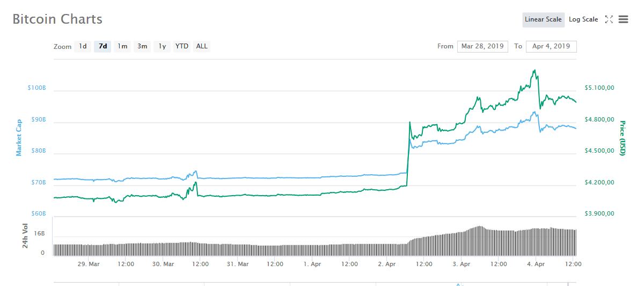Choose the 1m zoom option

[122, 46]
